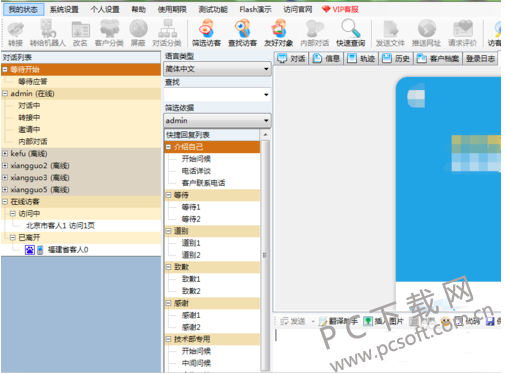This screenshot has height=374, width=506.
Task: Click the 翻译助手 translation assistant icon
Action: (323, 321)
